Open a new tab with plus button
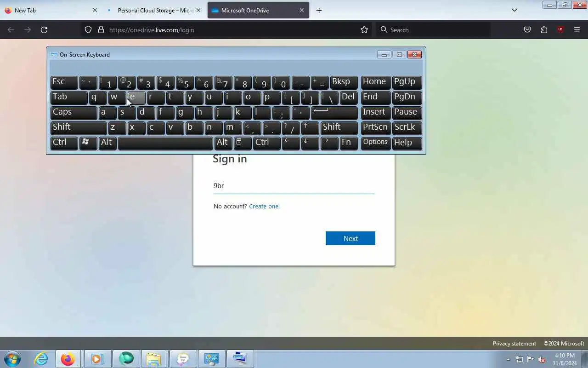 [319, 10]
